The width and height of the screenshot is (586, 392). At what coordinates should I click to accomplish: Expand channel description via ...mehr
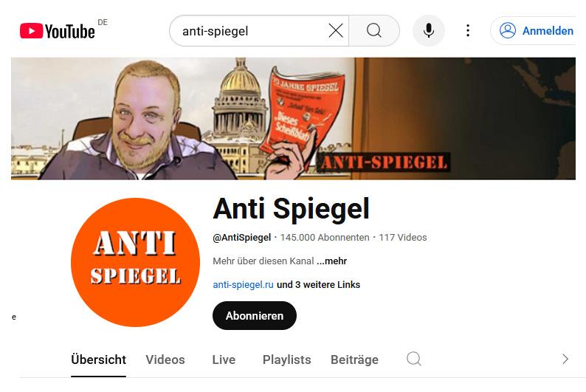[332, 261]
